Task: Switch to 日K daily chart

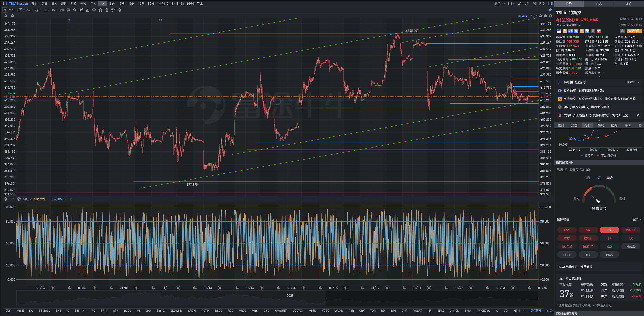Action: tap(54, 4)
